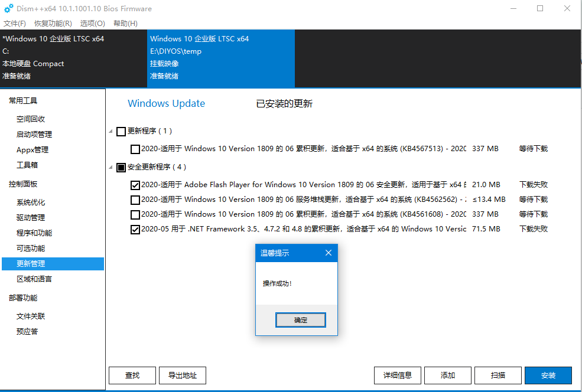Close the 温馨提示 dialog with X

[x=328, y=253]
